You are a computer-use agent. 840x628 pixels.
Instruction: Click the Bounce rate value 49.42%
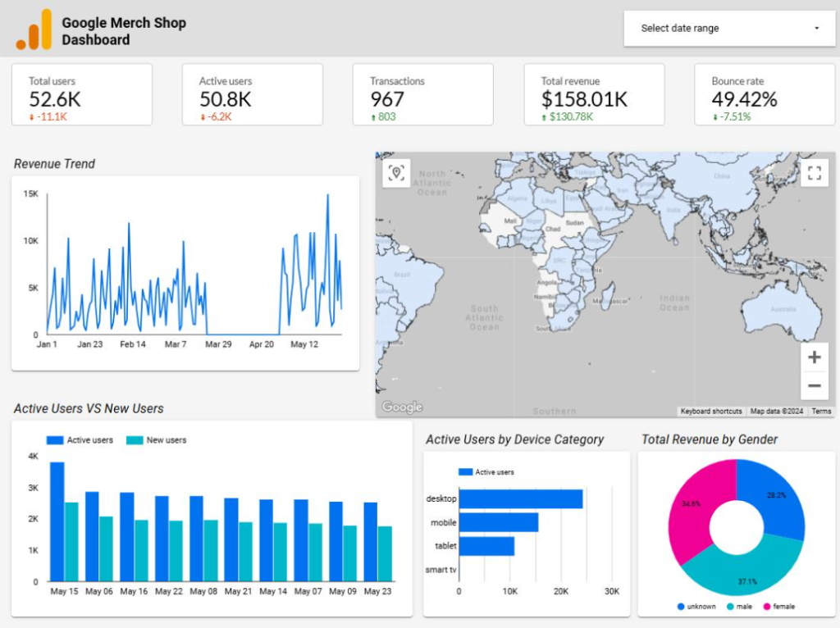click(x=744, y=99)
